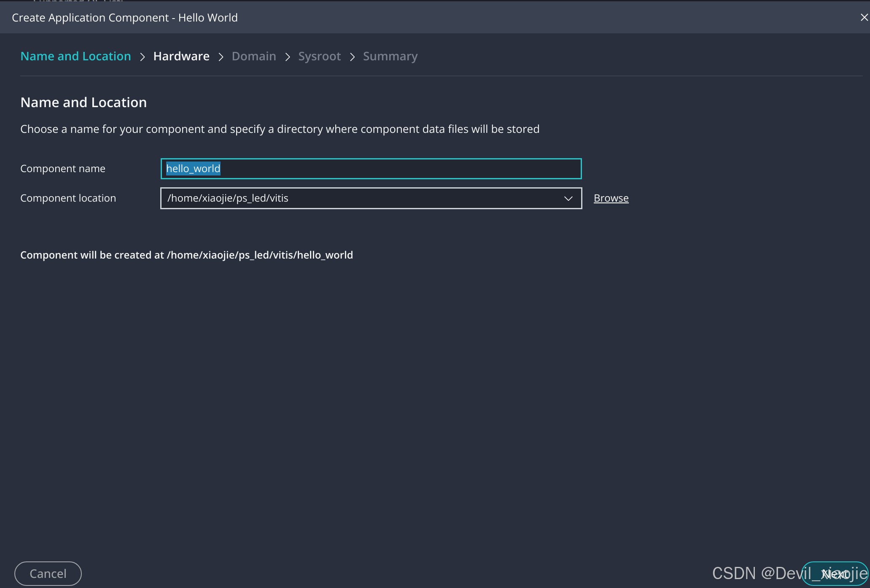
Task: Click chevron after Name and Location breadcrumb
Action: pos(143,57)
